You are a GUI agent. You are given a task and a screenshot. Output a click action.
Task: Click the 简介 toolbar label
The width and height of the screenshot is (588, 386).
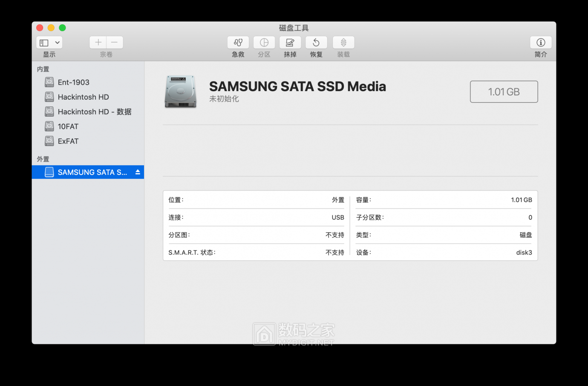541,54
